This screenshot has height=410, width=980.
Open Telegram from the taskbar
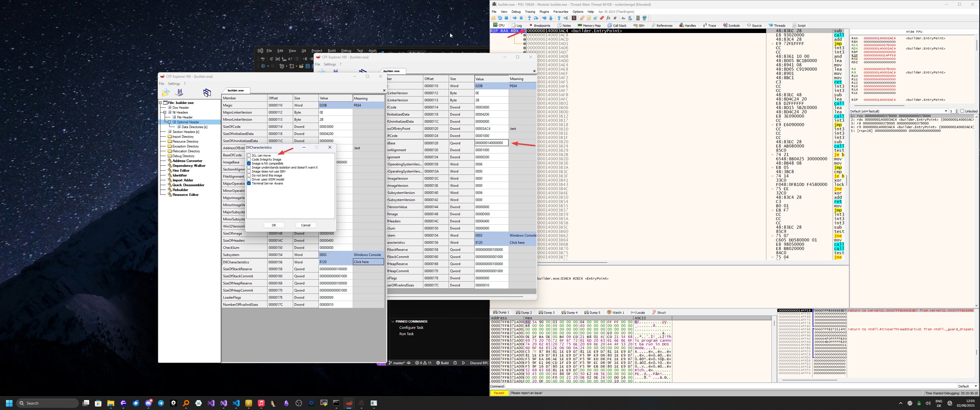[x=161, y=403]
